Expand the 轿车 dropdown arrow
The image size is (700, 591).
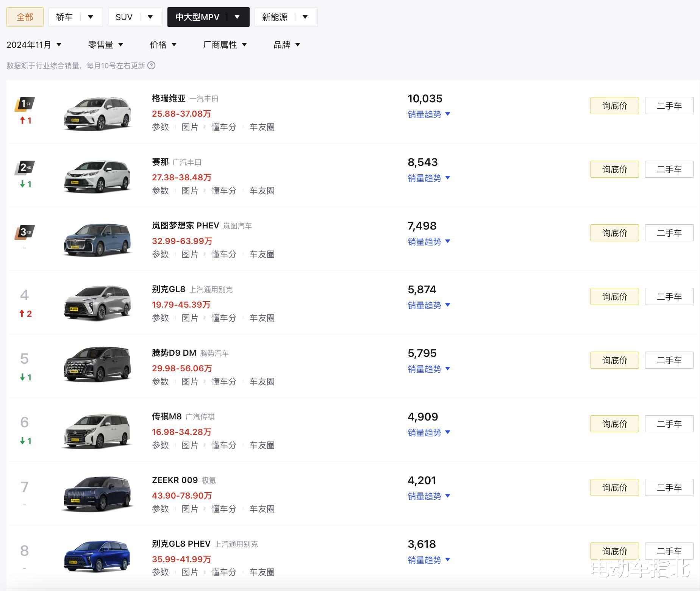click(91, 17)
